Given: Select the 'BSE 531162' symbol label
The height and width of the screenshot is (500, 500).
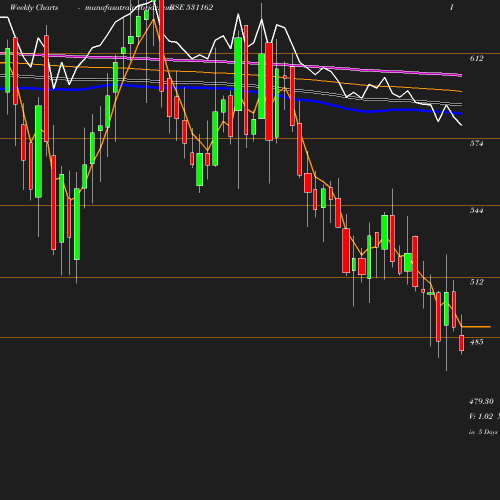Looking at the screenshot, I should tap(191, 7).
